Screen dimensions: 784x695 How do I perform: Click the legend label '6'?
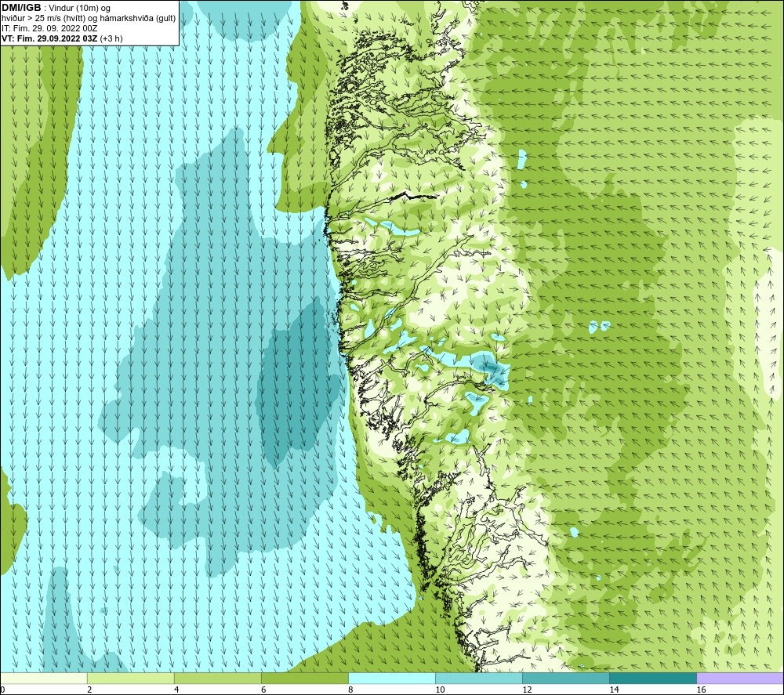tap(263, 690)
